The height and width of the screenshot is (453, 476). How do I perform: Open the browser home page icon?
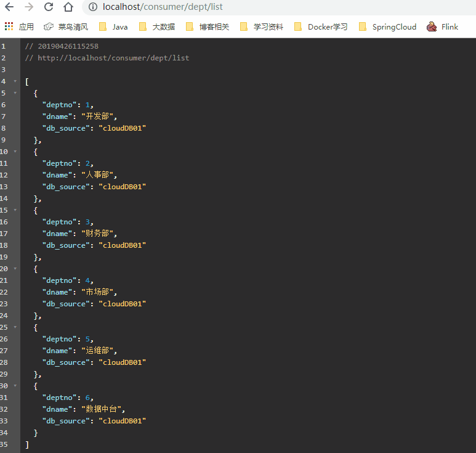pyautogui.click(x=68, y=7)
